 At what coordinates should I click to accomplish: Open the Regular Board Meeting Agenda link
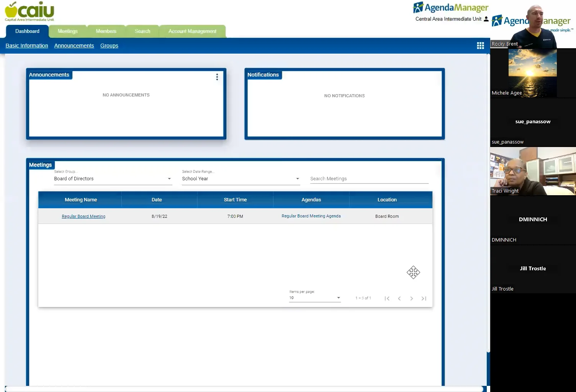pos(311,216)
